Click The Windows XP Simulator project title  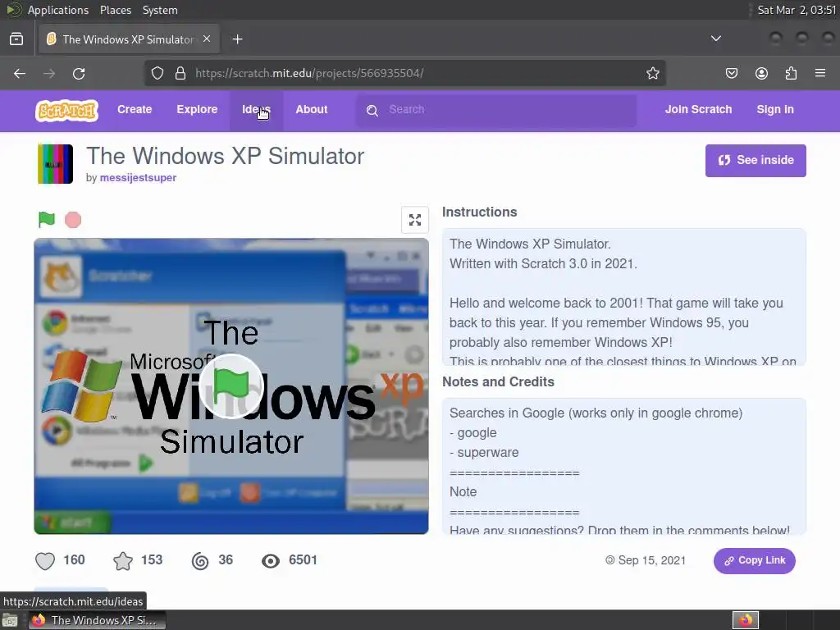coord(225,156)
